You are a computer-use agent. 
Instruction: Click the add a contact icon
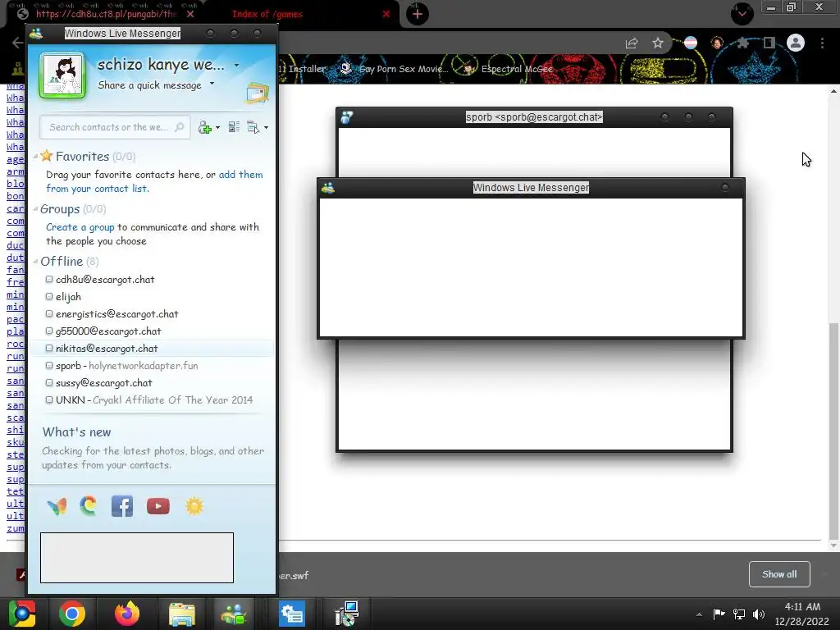(x=204, y=127)
